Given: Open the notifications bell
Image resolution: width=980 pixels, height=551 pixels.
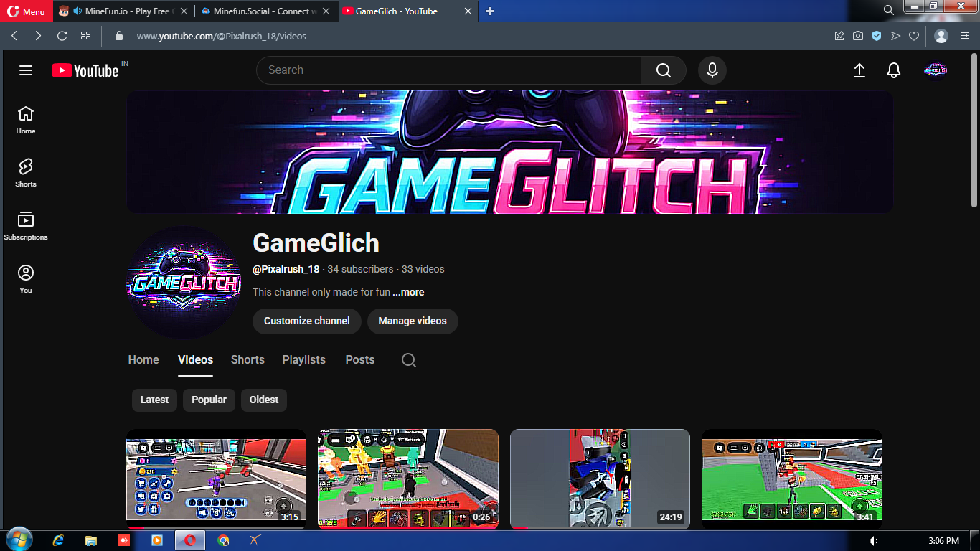Looking at the screenshot, I should (893, 70).
